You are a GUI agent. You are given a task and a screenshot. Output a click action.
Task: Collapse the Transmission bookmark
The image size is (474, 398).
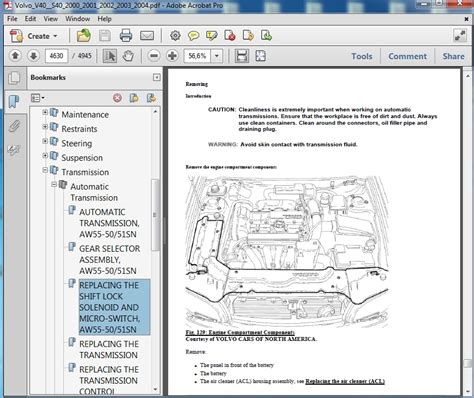pyautogui.click(x=45, y=170)
